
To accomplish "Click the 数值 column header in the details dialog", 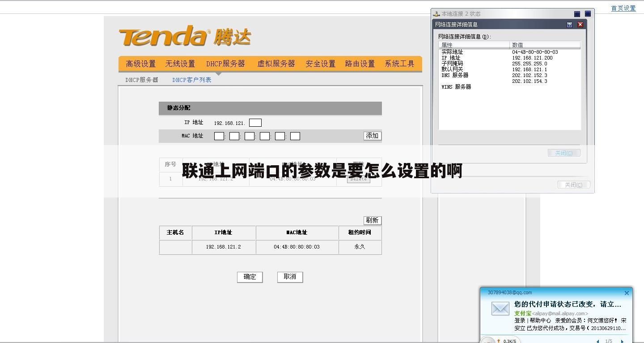I will (x=545, y=45).
